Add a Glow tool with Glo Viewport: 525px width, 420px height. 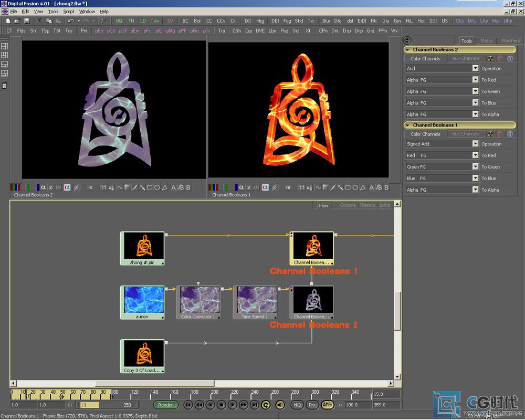386,21
